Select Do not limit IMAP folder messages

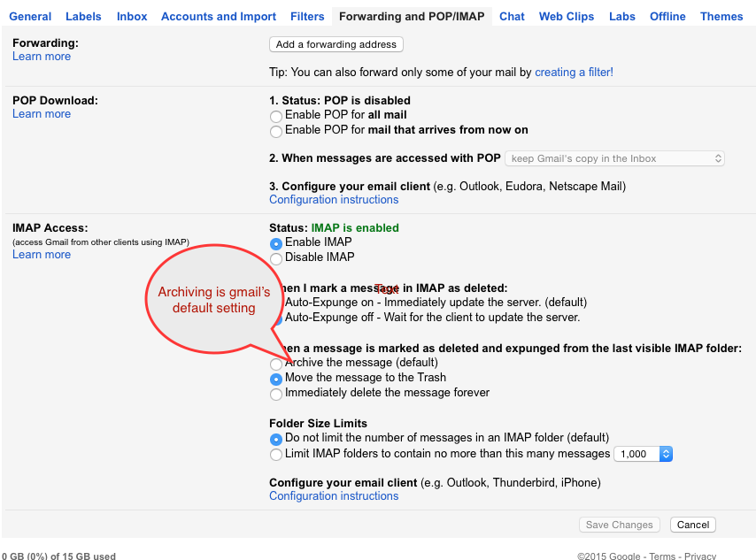point(276,439)
